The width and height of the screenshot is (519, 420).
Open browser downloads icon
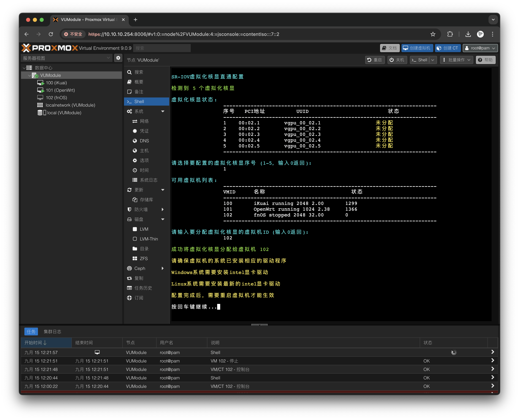pyautogui.click(x=468, y=34)
